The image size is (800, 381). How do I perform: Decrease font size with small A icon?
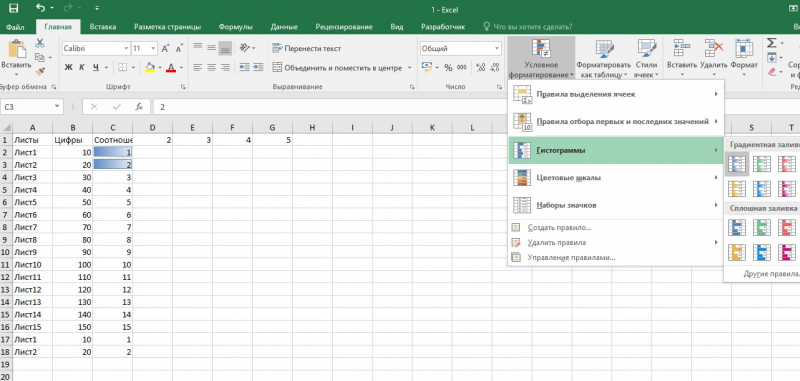(x=179, y=49)
